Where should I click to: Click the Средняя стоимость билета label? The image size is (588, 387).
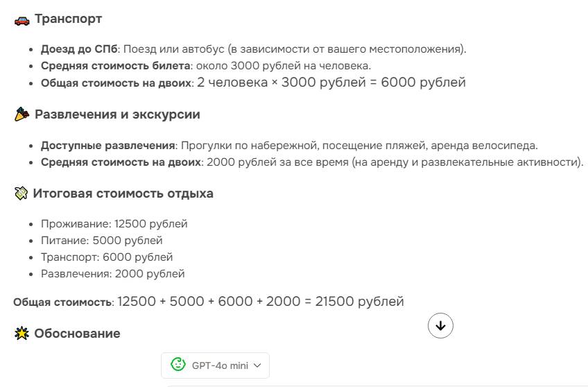[116, 66]
